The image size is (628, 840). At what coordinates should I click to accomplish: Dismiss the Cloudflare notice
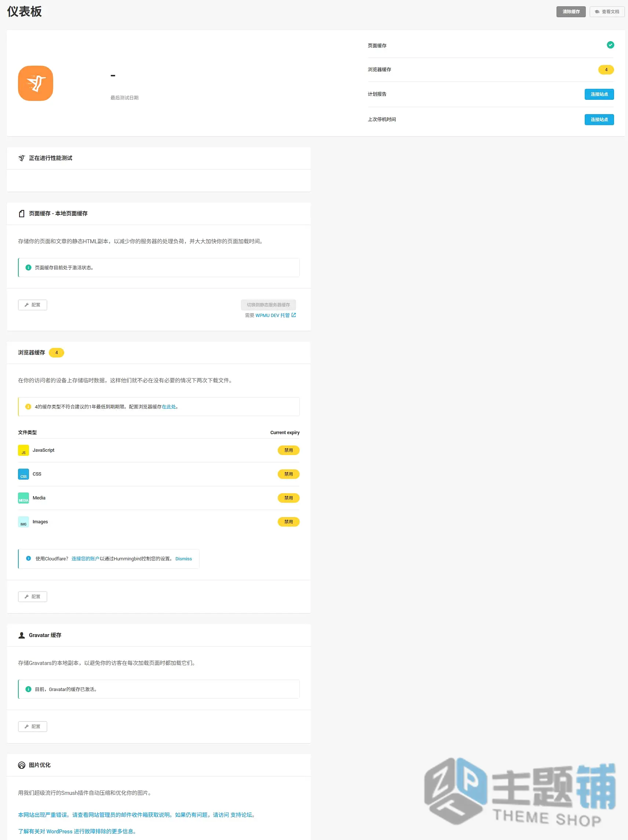(183, 559)
